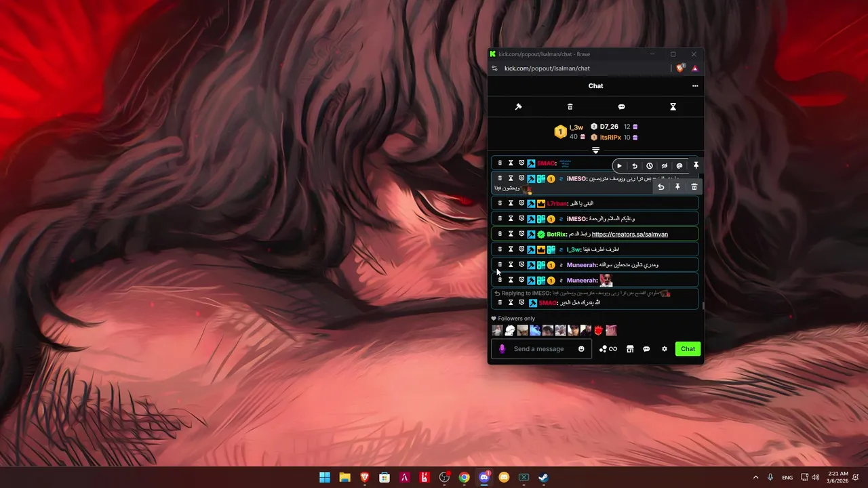Viewport: 868px width, 488px height.
Task: Open Brave Rewards triangle icon
Action: tap(695, 68)
